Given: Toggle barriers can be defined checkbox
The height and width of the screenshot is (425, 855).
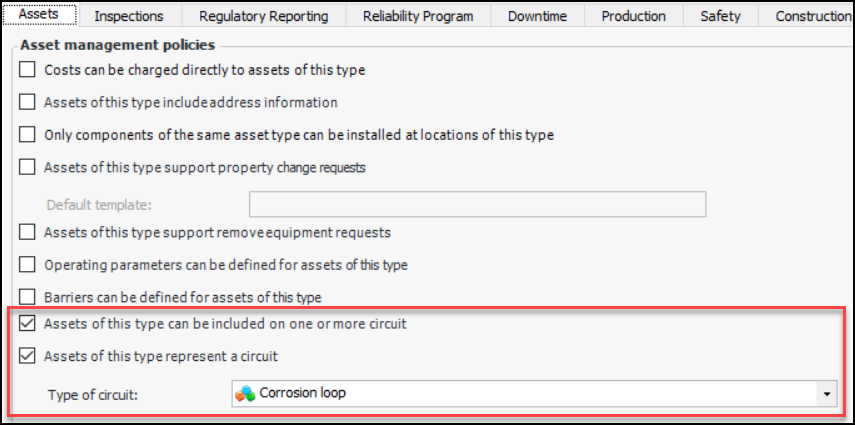Looking at the screenshot, I should [27, 297].
